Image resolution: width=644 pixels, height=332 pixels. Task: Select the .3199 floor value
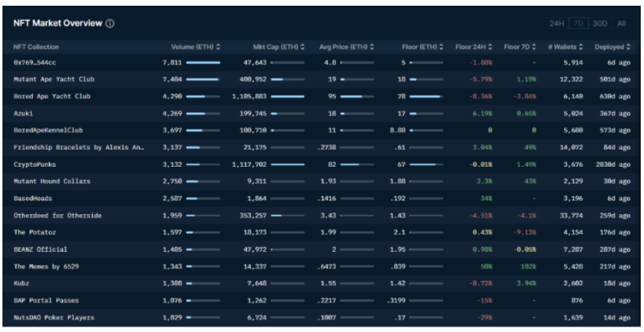point(396,300)
